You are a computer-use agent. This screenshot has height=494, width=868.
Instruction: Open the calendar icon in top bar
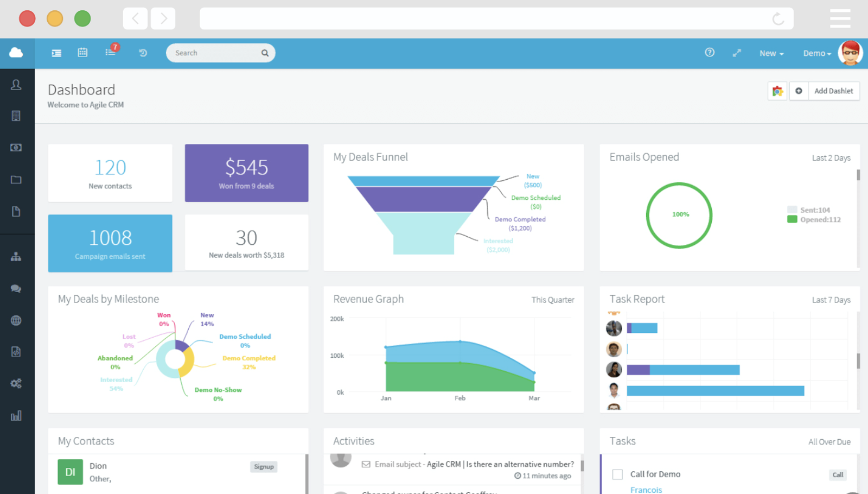coord(82,53)
